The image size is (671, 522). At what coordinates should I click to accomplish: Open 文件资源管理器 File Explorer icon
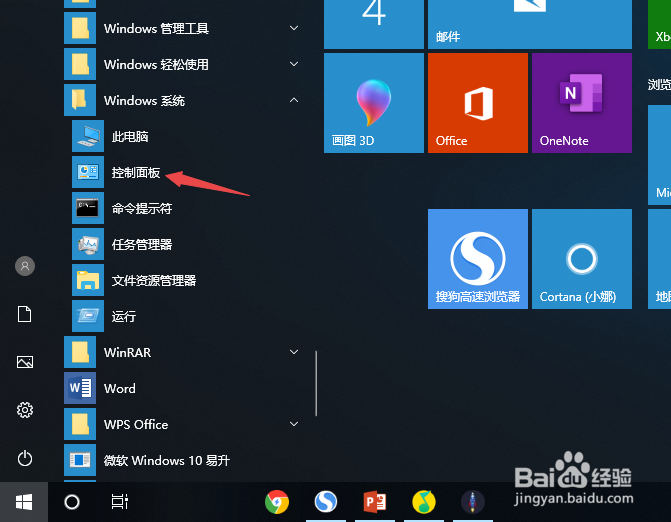click(x=88, y=280)
